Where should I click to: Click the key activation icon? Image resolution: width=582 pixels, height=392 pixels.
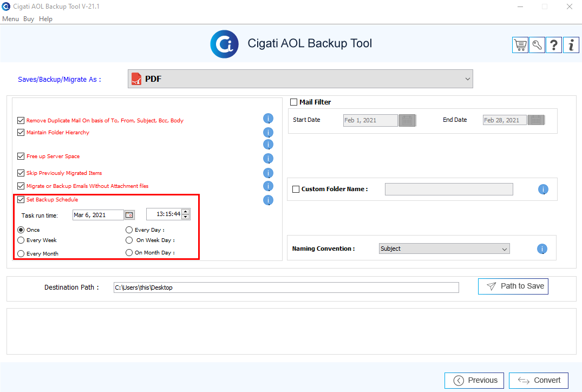pos(537,45)
